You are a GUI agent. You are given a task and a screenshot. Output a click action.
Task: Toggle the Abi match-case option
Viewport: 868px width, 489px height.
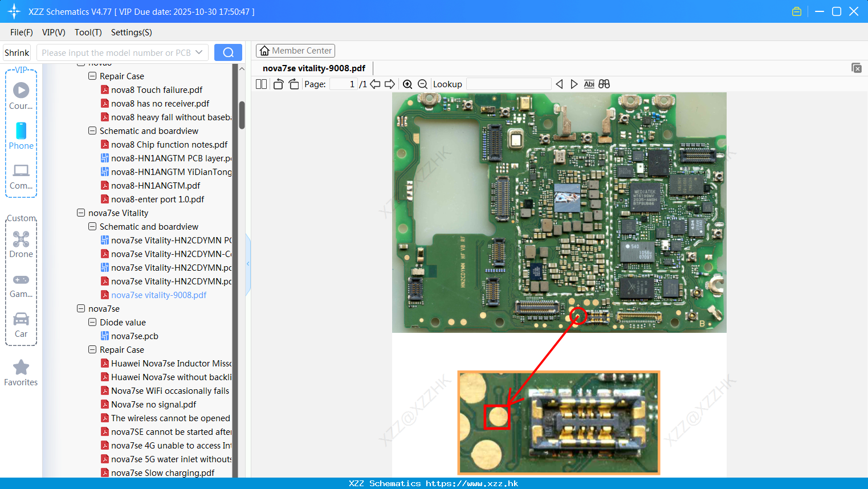click(x=589, y=84)
